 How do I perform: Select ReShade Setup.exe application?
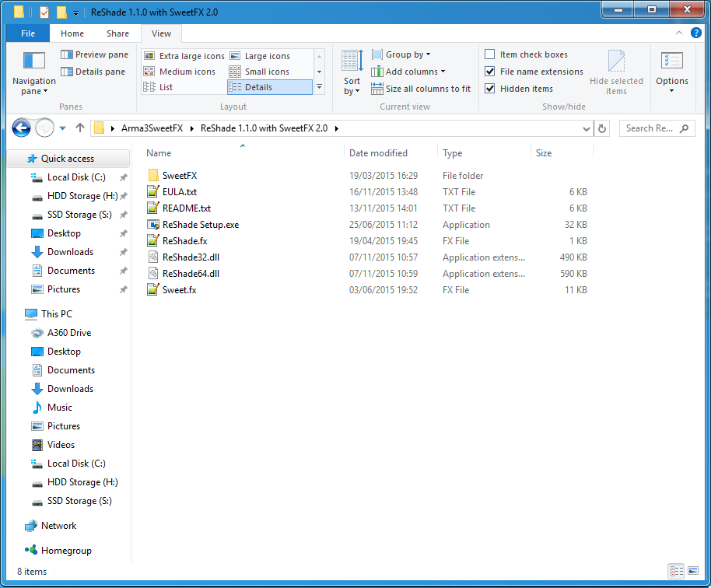point(201,225)
